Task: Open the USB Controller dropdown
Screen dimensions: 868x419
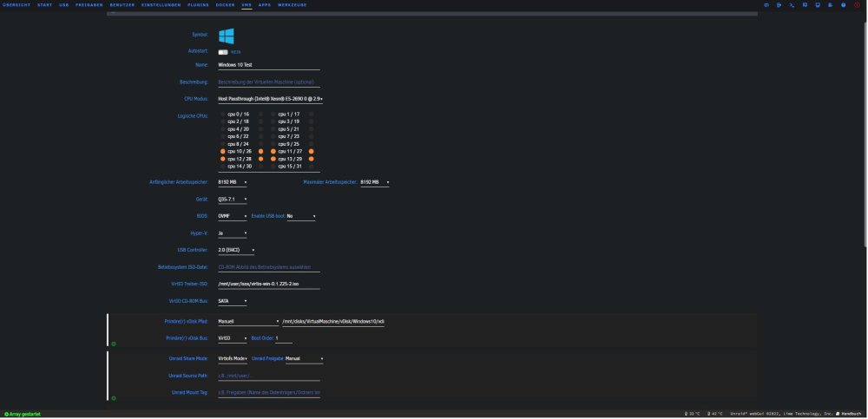Action: [236, 250]
